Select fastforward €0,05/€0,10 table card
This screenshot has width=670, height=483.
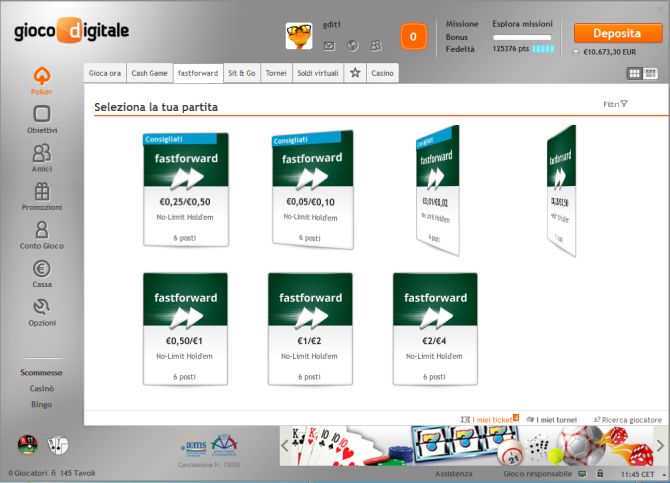[x=313, y=190]
